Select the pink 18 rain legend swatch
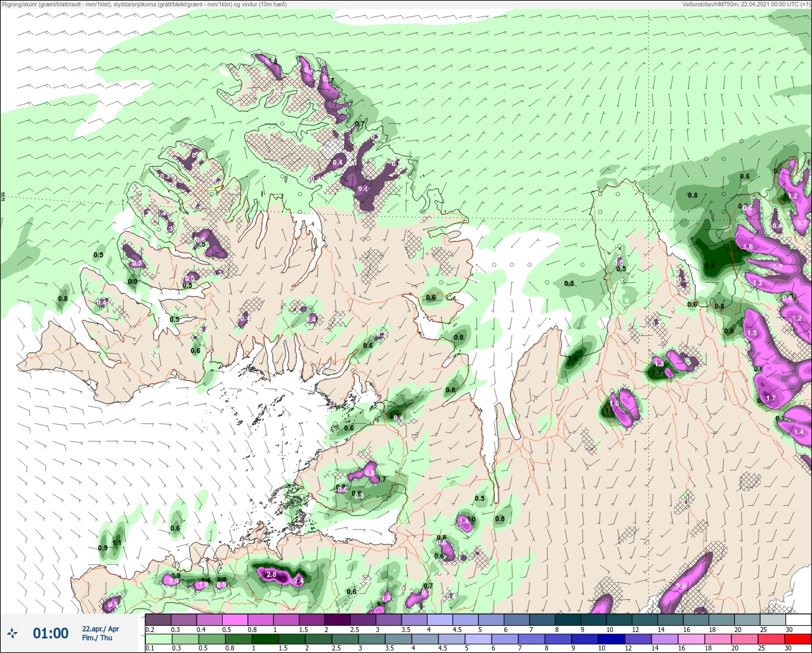 click(719, 639)
